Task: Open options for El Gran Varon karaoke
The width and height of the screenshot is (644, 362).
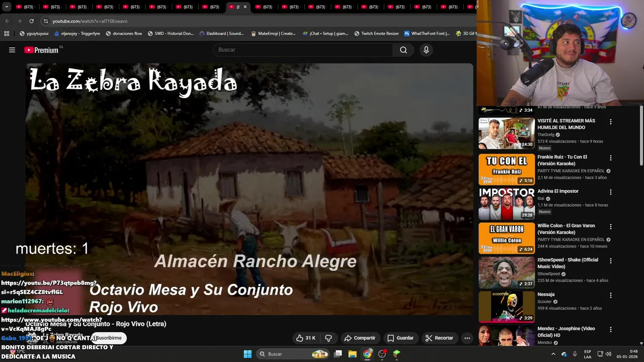Action: click(611, 227)
